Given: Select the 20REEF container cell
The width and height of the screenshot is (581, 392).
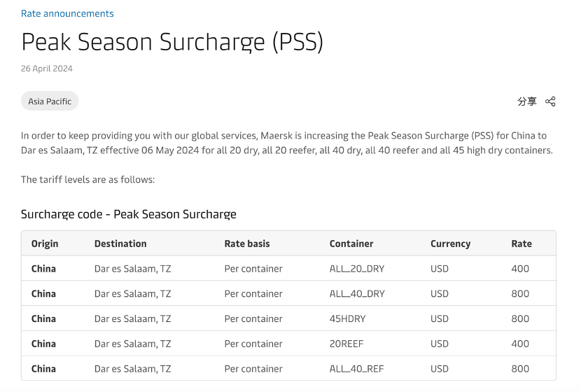Looking at the screenshot, I should pos(347,344).
